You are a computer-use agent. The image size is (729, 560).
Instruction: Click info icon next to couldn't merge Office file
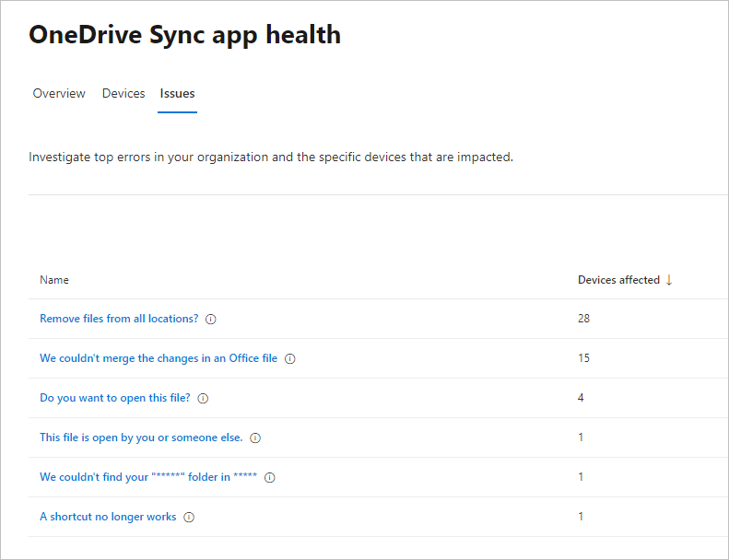(x=290, y=359)
